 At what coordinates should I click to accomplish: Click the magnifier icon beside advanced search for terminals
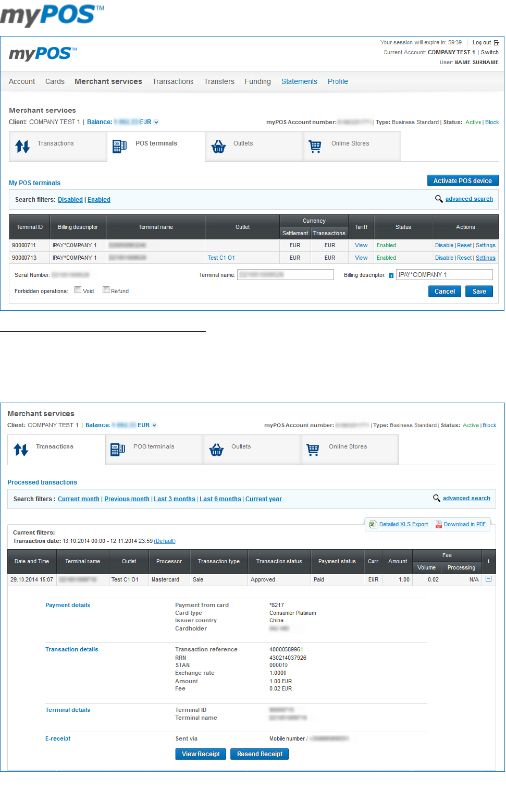439,199
